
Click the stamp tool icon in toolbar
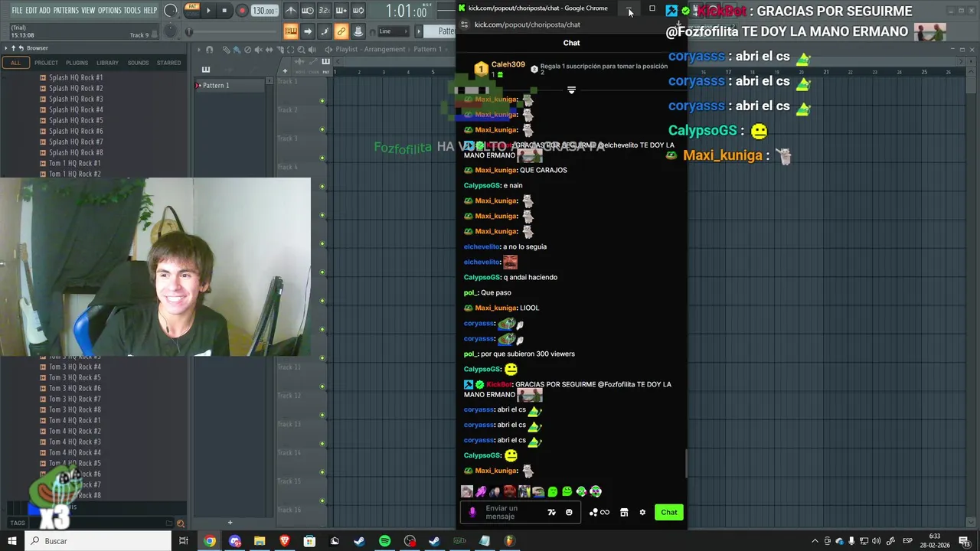[358, 31]
